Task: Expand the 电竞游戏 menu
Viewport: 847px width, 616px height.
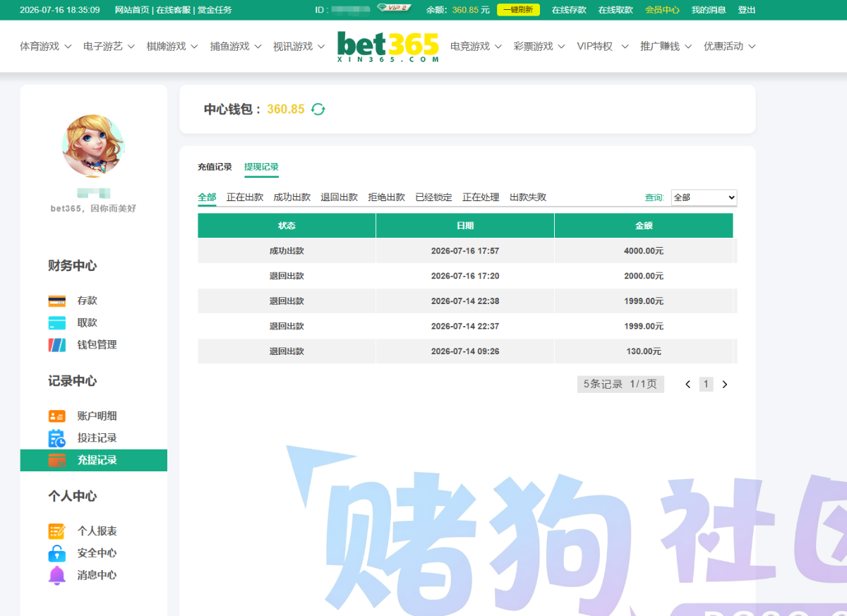Action: [x=476, y=47]
